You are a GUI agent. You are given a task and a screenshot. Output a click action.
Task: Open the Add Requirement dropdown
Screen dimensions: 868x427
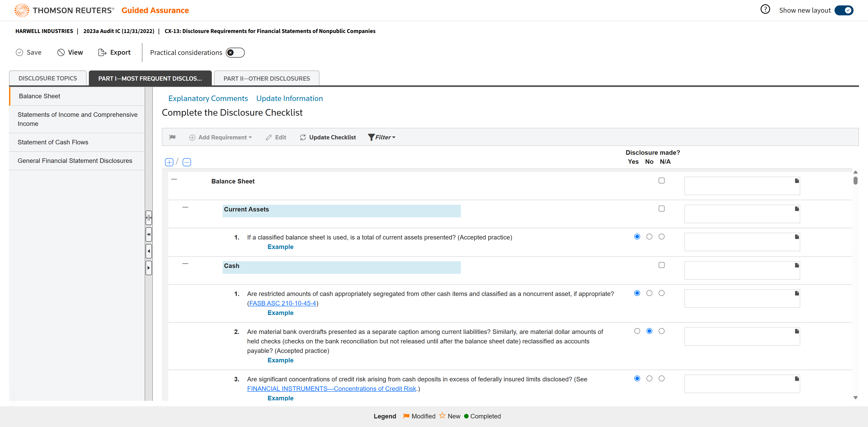(x=221, y=137)
